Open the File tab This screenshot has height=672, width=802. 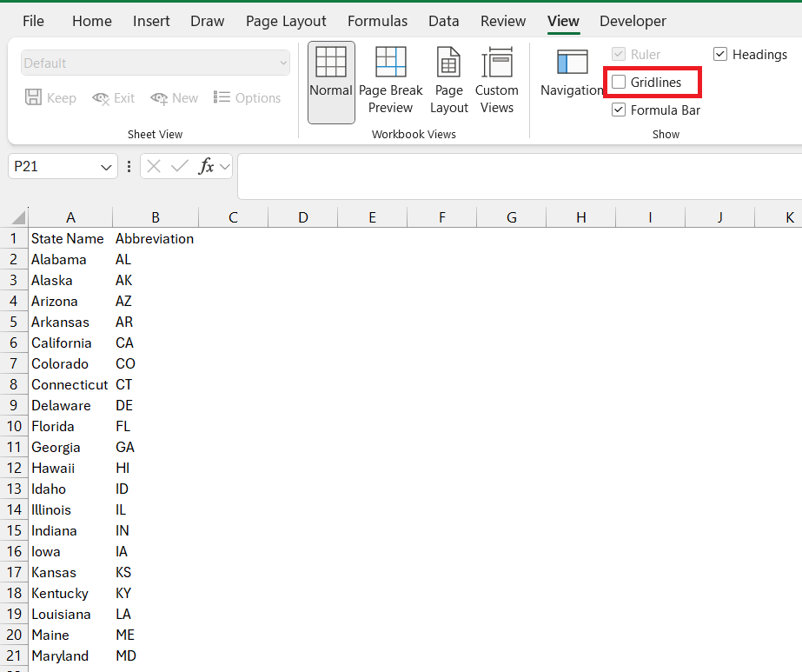tap(33, 21)
